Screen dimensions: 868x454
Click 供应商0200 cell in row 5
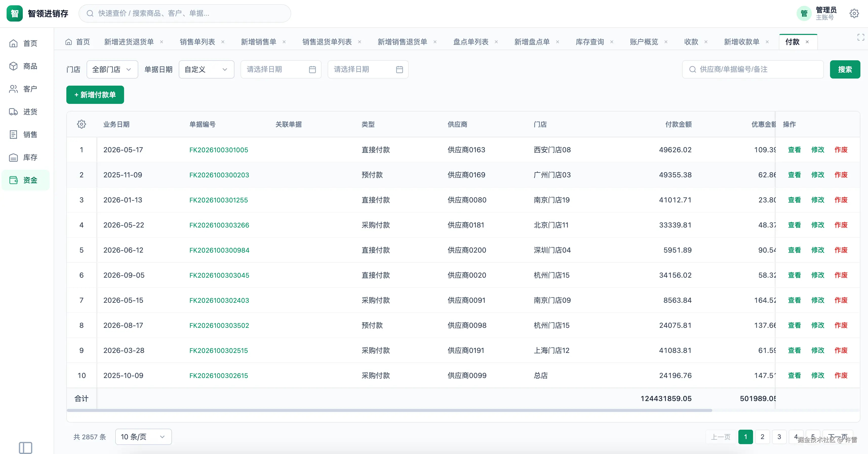point(467,250)
